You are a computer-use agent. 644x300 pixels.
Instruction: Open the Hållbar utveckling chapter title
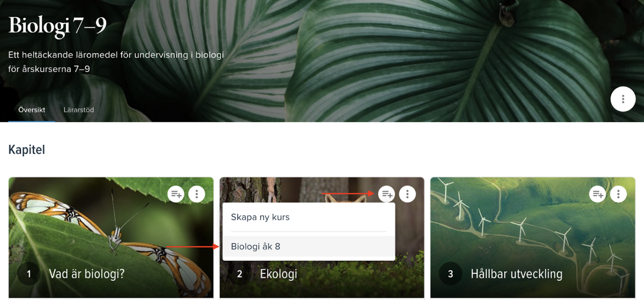[x=517, y=274]
